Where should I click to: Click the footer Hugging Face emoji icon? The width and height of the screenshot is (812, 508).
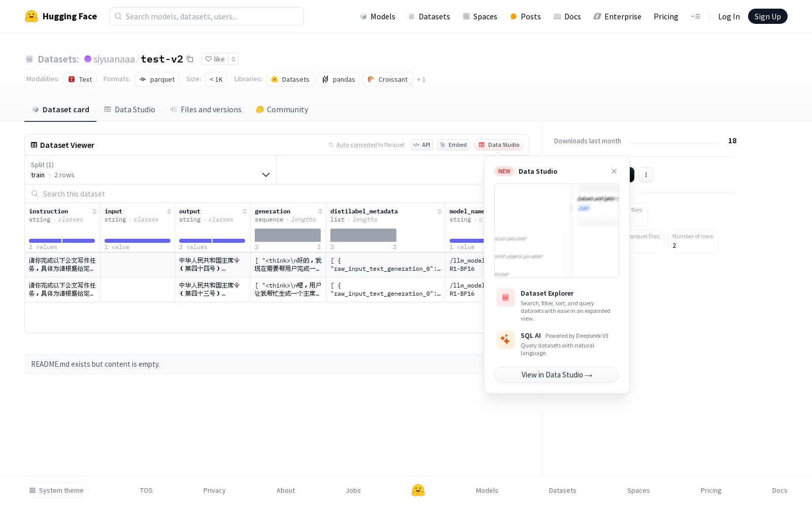[418, 490]
